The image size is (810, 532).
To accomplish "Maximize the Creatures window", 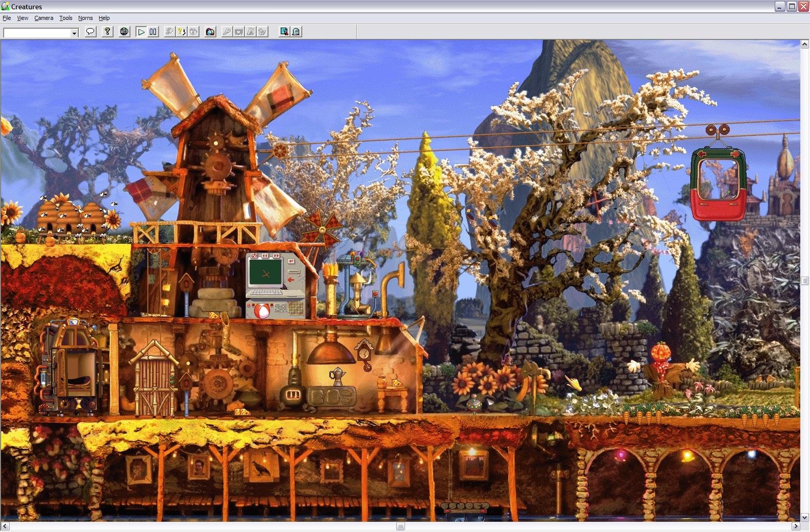I will point(791,6).
